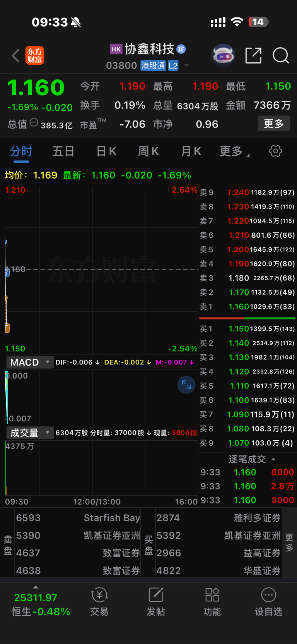
Task: Switch to the 周K tab
Action: point(148,151)
